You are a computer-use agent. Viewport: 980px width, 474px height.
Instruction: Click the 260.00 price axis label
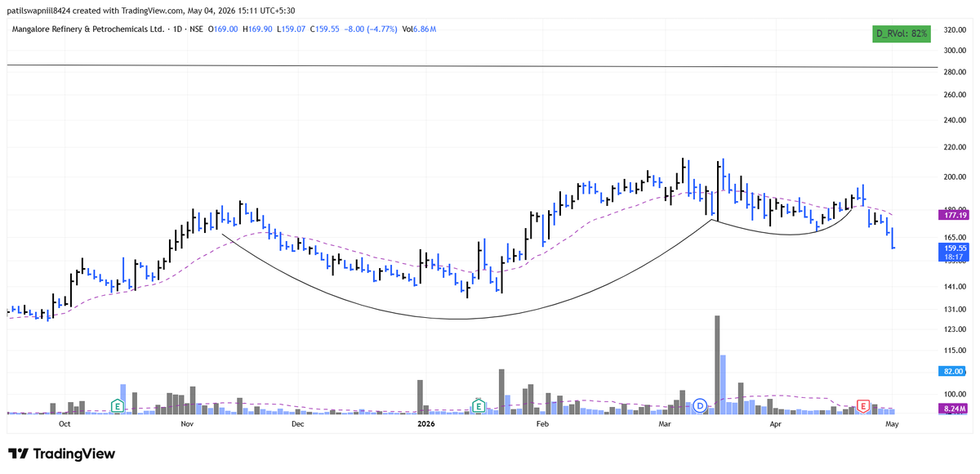(955, 95)
